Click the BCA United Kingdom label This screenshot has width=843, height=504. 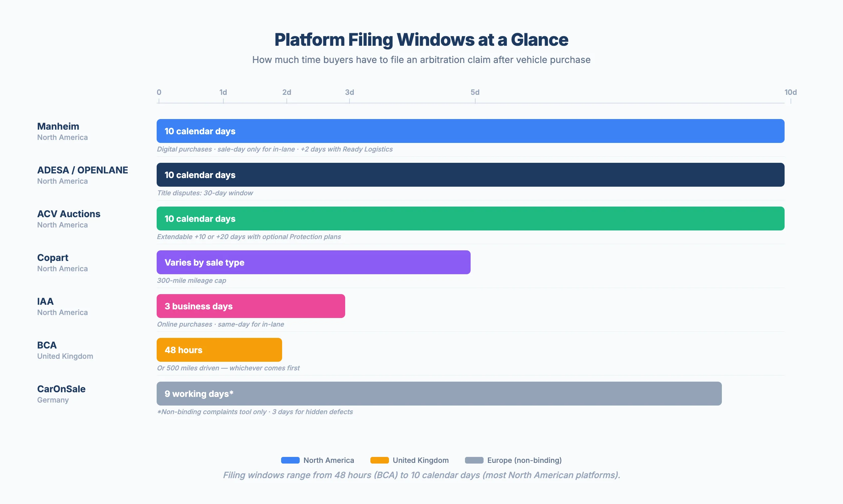pos(65,356)
